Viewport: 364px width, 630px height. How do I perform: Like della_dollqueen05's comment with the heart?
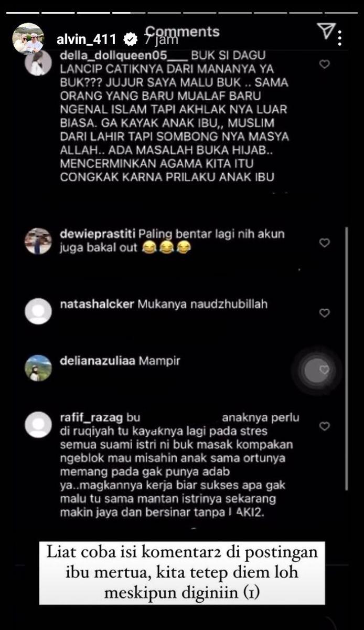pos(325,64)
